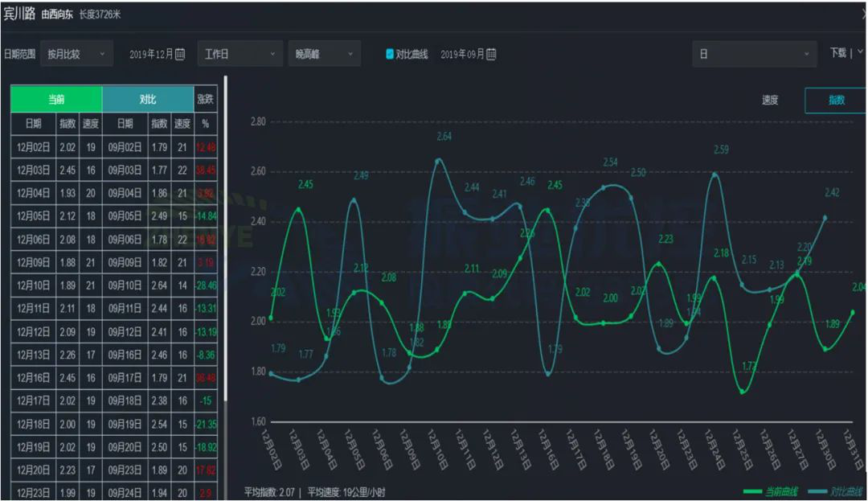868x501 pixels.
Task: Open the calendar icon beside 2019年12月
Action: (x=180, y=55)
